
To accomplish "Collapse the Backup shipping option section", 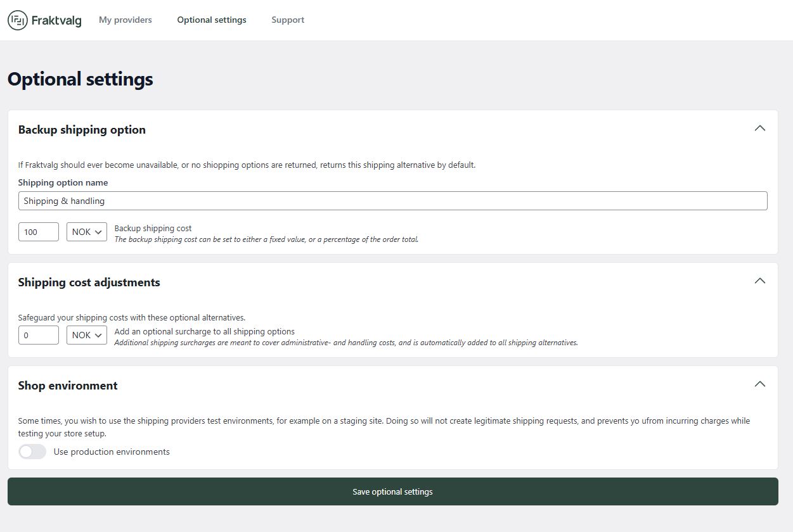I will tap(760, 128).
